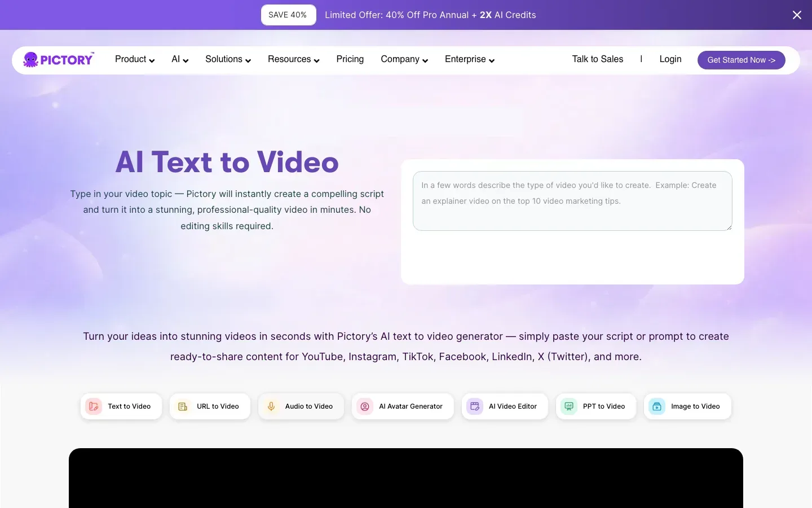Image resolution: width=812 pixels, height=508 pixels.
Task: Click the Text to Video icon
Action: [94, 406]
